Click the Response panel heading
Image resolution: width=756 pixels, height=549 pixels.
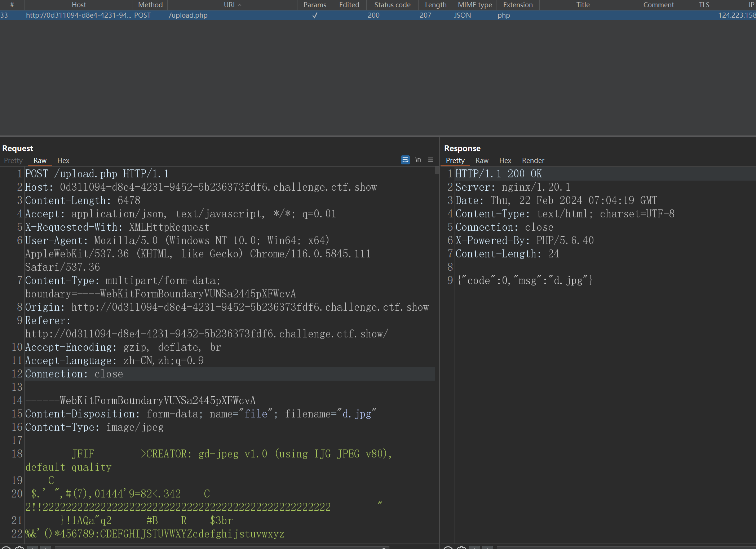point(462,148)
